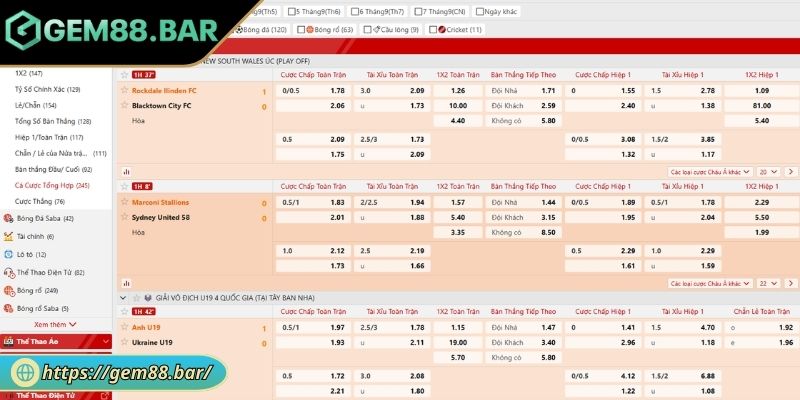
Task: Open statistics chart icon above Marconi match
Action: click(125, 171)
